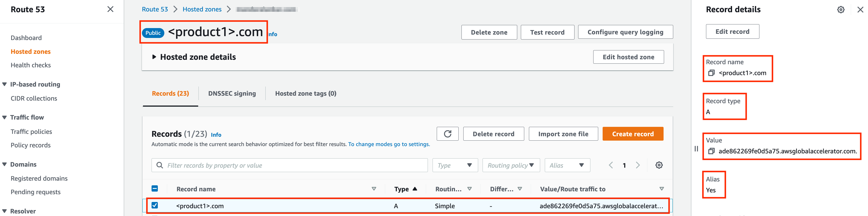Image resolution: width=868 pixels, height=216 pixels.
Task: Open Pending requests in the sidebar
Action: [x=36, y=192]
